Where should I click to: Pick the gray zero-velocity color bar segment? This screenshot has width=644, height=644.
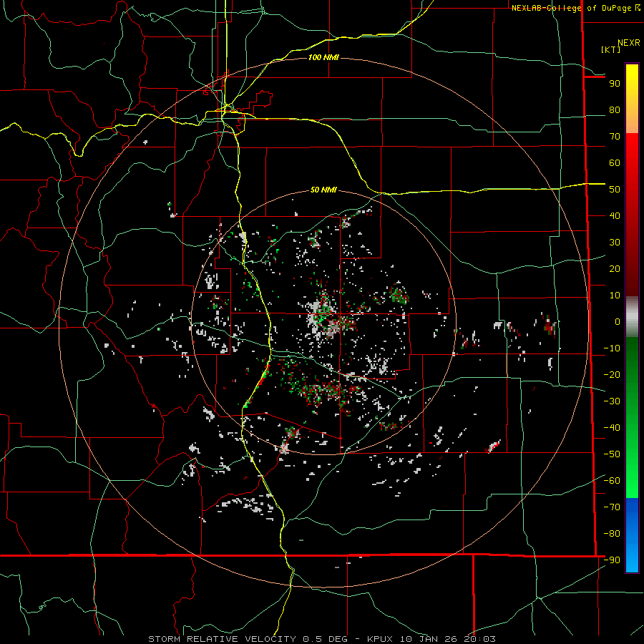tap(632, 317)
